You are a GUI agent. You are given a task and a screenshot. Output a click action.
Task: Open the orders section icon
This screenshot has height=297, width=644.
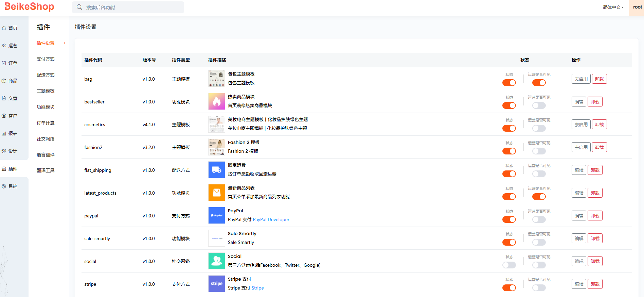pyautogui.click(x=4, y=63)
